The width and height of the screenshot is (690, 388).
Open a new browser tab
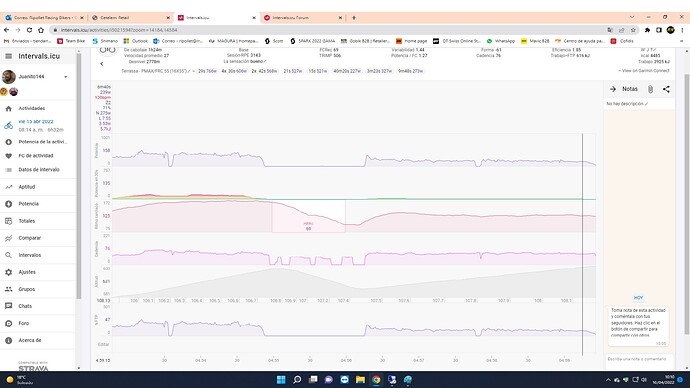tap(354, 18)
